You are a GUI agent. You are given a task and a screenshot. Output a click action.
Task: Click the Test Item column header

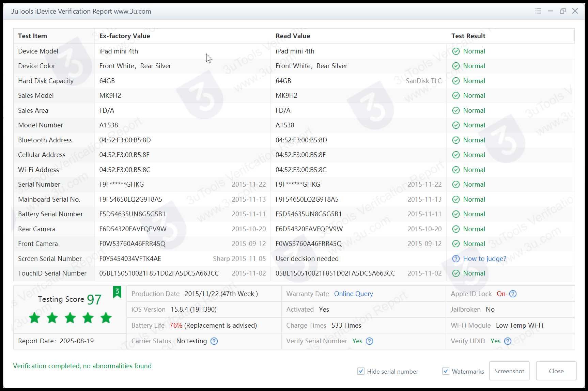32,36
